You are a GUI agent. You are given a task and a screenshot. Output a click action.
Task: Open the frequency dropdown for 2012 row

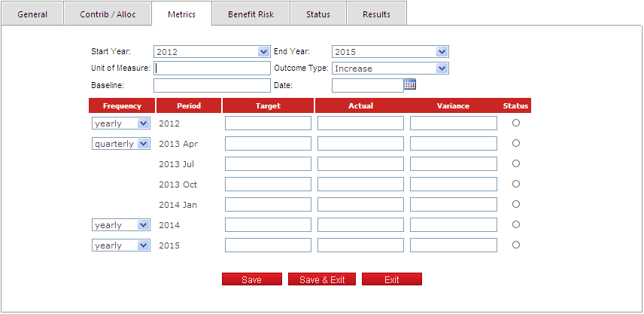click(121, 123)
